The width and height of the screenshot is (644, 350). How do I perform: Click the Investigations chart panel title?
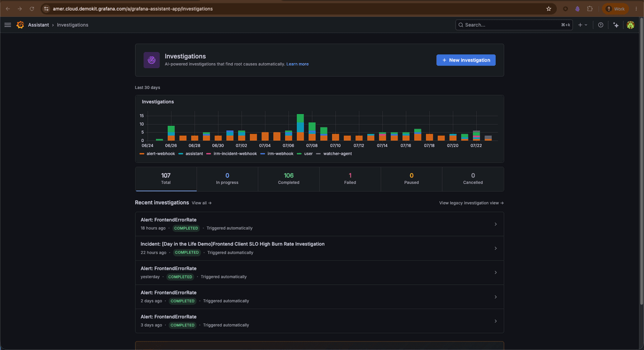[158, 102]
